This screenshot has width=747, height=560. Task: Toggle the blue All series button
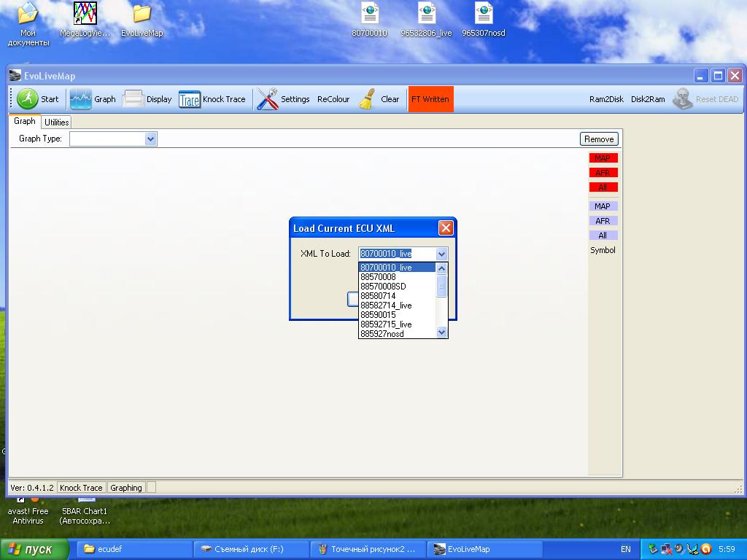(603, 236)
